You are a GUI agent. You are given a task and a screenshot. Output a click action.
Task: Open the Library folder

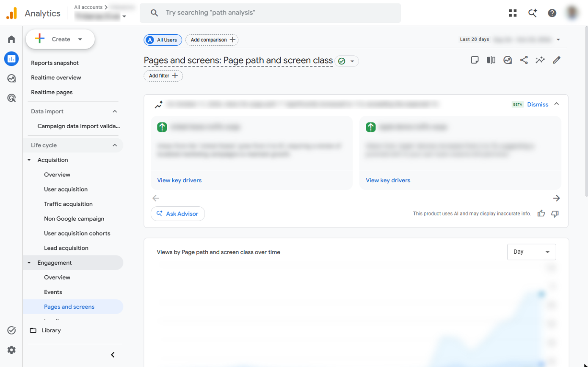45,331
